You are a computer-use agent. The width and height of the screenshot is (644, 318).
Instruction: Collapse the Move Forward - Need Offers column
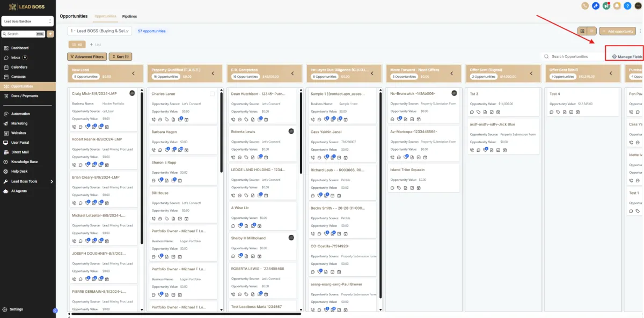pyautogui.click(x=451, y=73)
